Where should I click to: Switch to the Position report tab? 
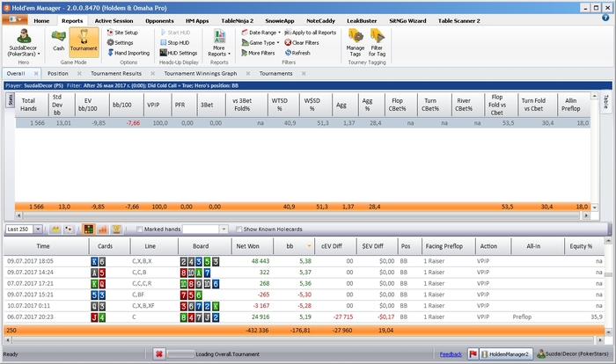pyautogui.click(x=58, y=74)
